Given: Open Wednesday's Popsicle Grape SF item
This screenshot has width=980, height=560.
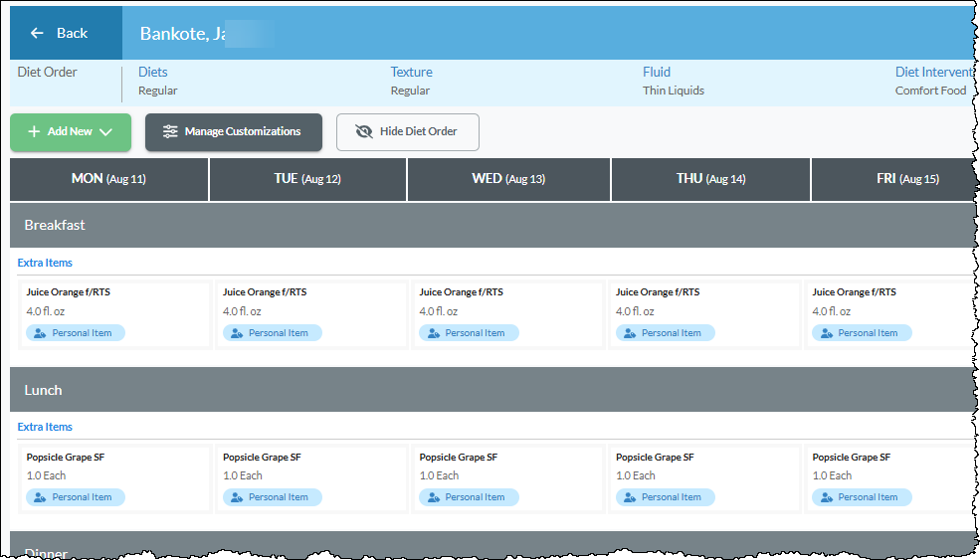Looking at the screenshot, I should (x=459, y=457).
